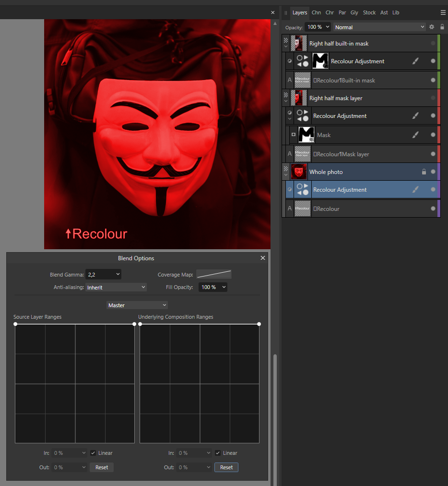Switch to the Par tab
Screen dimensions: 448x486
(x=342, y=12)
